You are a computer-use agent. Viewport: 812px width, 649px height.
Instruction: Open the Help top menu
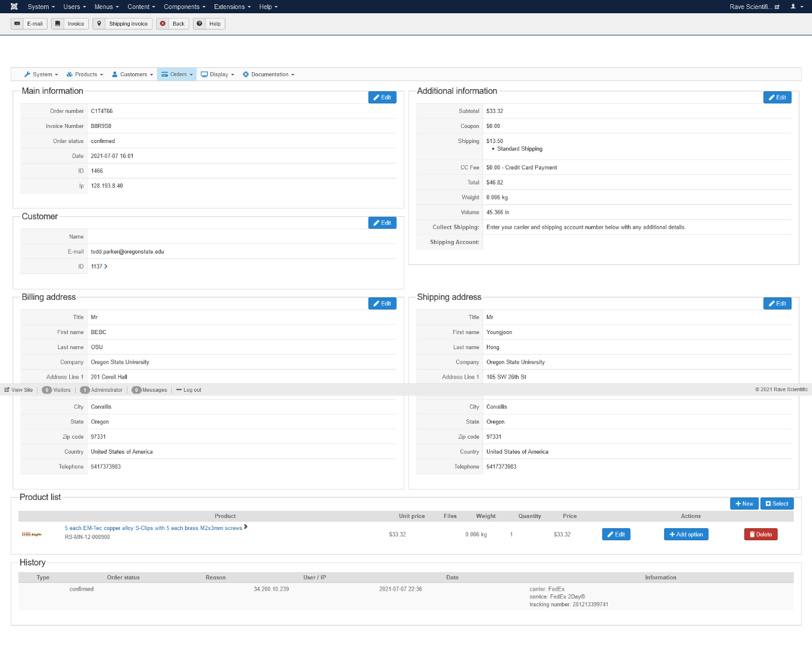coord(269,7)
